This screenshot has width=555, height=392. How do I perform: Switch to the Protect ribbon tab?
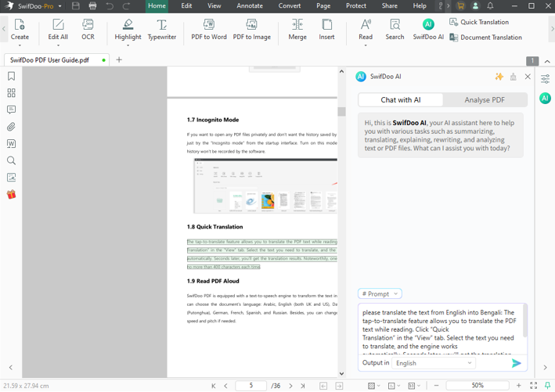point(356,5)
